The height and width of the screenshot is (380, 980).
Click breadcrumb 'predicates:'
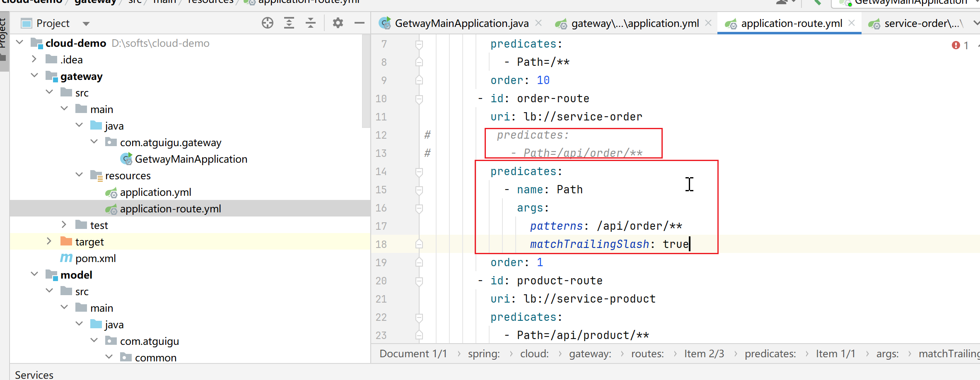tap(770, 354)
